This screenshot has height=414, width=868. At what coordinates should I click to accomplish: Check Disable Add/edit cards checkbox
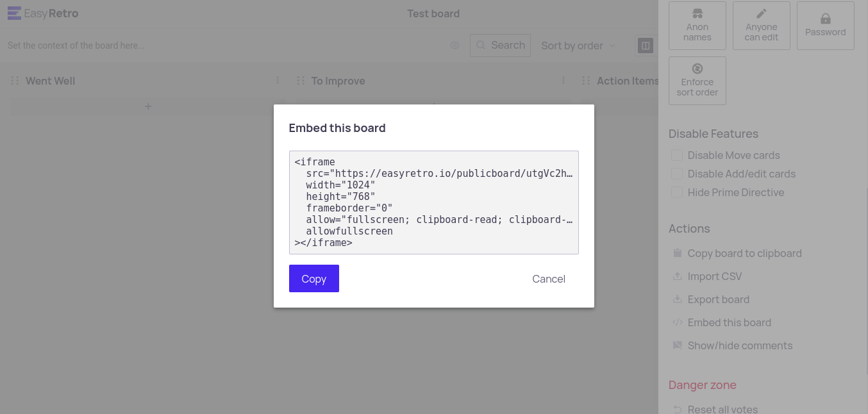pyautogui.click(x=676, y=174)
